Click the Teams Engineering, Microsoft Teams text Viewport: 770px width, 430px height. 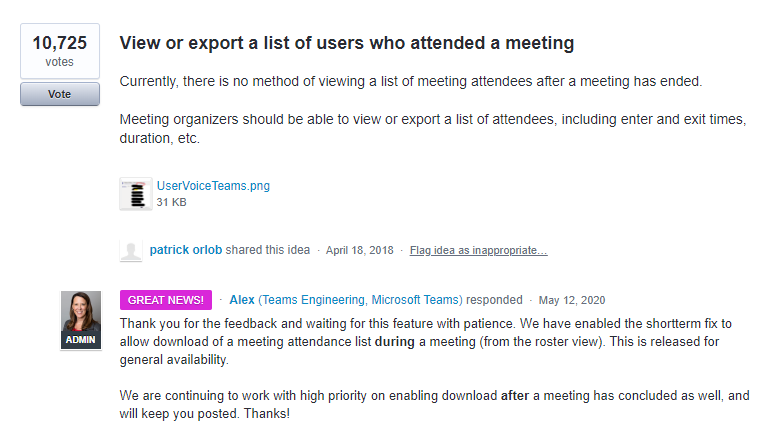[x=360, y=300]
